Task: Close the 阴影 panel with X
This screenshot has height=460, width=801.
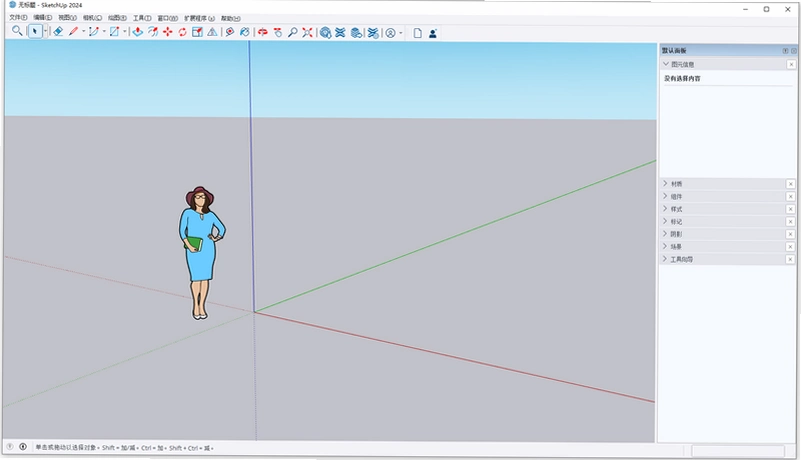Action: pos(790,234)
